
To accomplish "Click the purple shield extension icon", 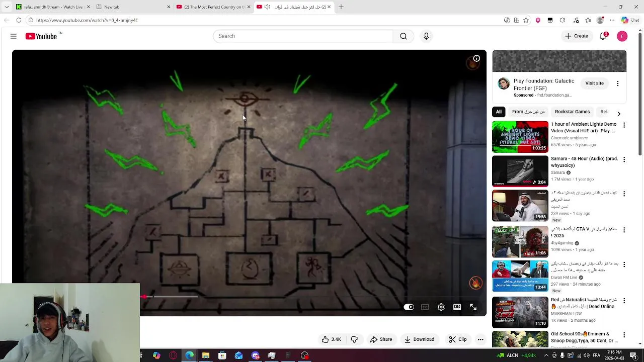I will [538, 20].
